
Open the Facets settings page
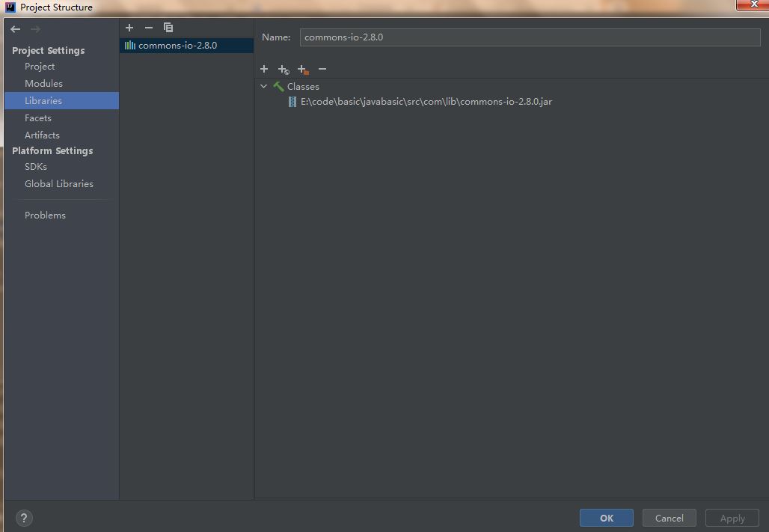coord(37,117)
